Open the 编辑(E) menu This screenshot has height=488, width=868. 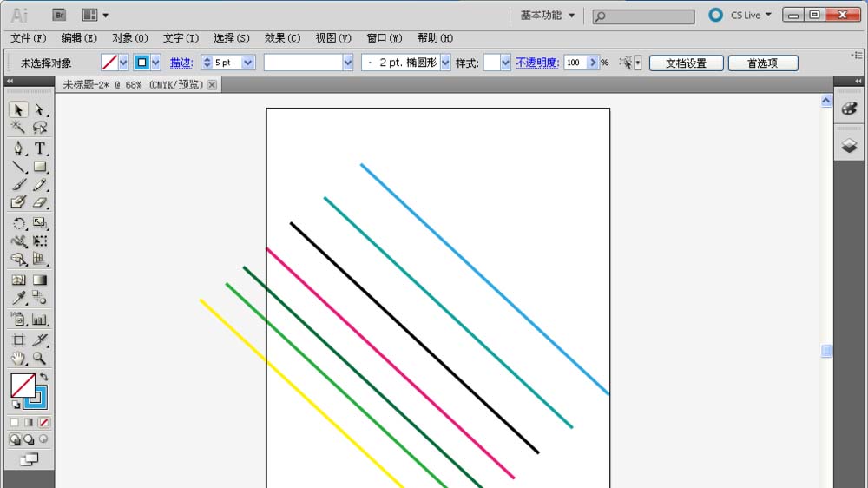(79, 38)
